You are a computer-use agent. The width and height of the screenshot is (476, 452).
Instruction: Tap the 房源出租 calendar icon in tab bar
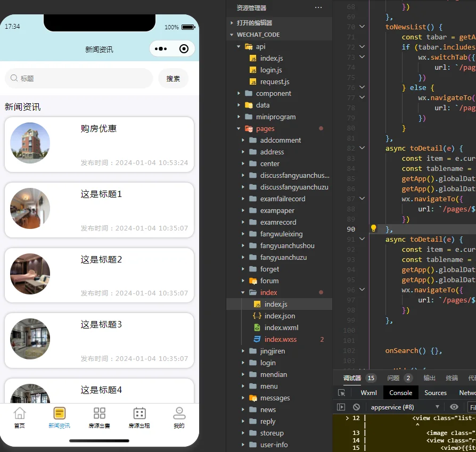click(139, 413)
